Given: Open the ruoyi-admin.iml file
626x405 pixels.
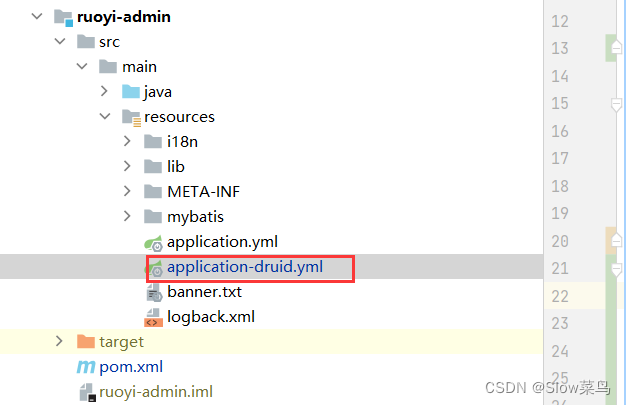Looking at the screenshot, I should (x=156, y=392).
